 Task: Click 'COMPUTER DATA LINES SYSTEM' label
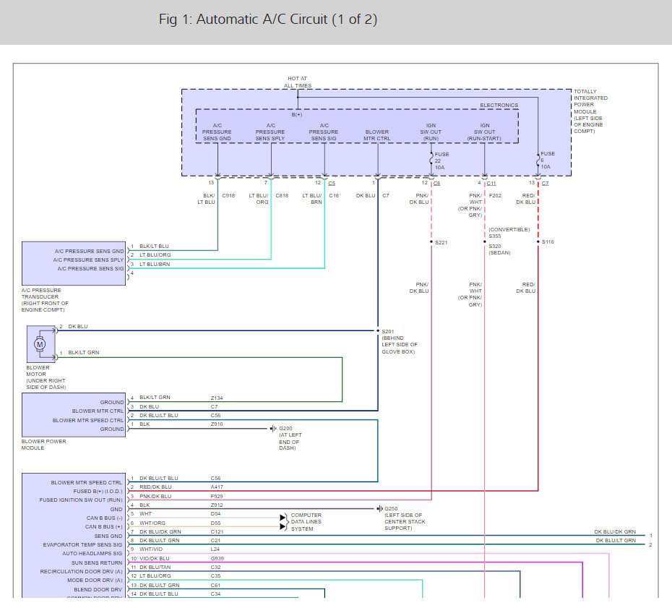[306, 522]
